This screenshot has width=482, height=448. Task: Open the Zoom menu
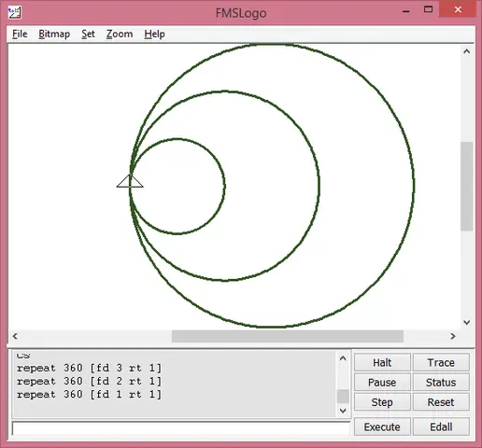click(x=120, y=34)
